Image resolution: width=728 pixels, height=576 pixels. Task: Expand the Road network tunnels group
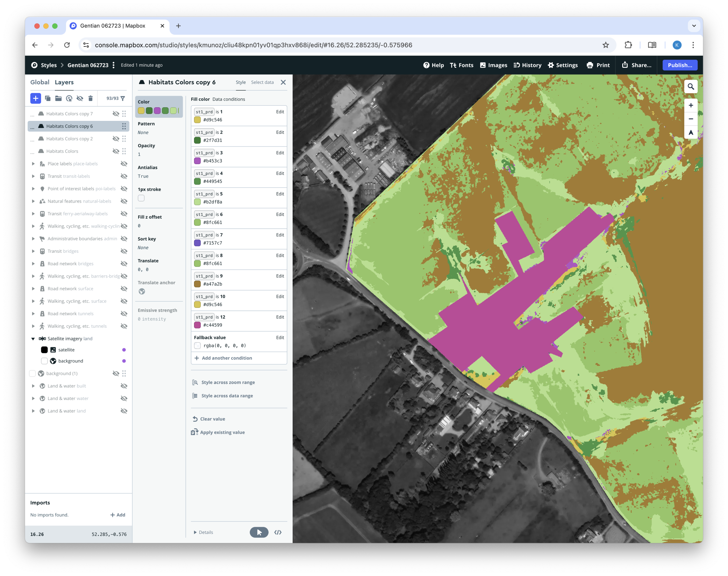coord(33,314)
